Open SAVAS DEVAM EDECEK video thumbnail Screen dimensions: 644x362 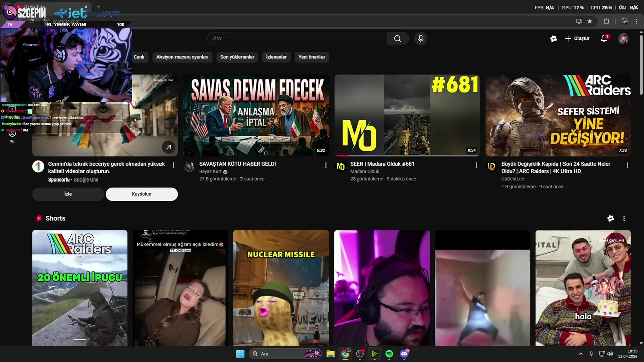(x=256, y=116)
